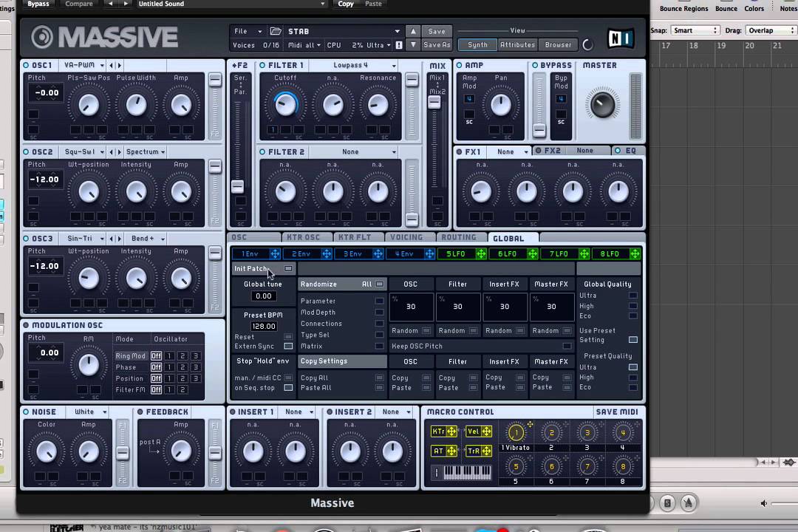Switch to the KTR FLT tab

(358, 237)
